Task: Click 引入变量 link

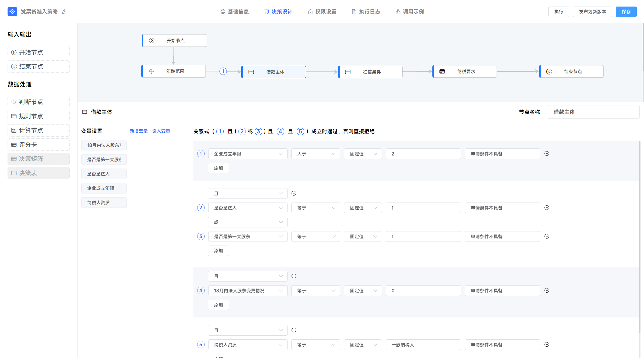Action: pos(161,131)
